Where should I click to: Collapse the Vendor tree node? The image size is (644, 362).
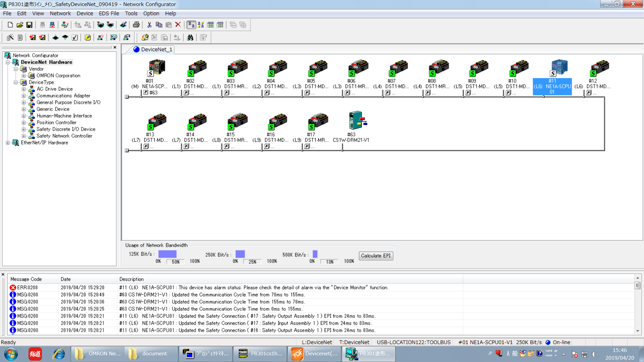click(15, 69)
